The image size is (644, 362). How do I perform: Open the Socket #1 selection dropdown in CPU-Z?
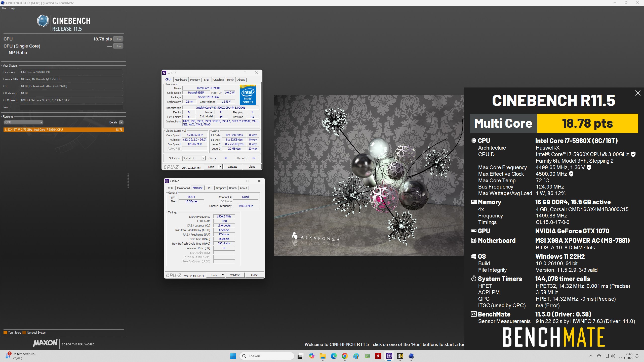click(194, 158)
